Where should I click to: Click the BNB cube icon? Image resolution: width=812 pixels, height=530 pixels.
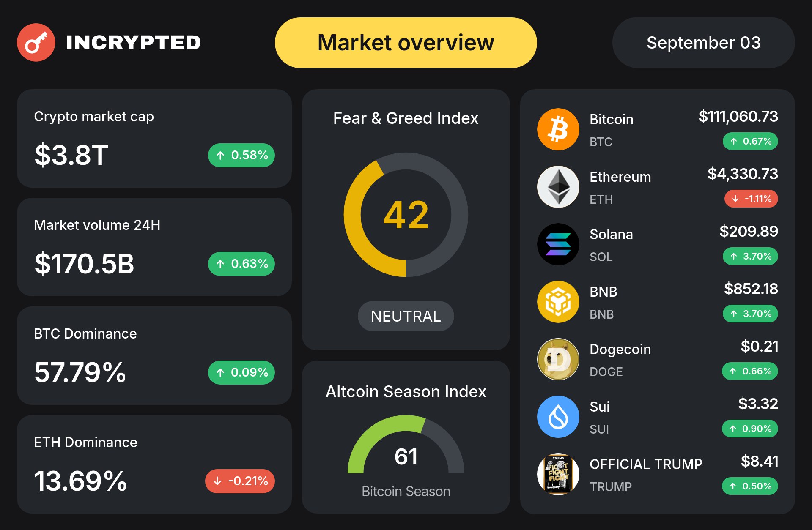pyautogui.click(x=558, y=302)
